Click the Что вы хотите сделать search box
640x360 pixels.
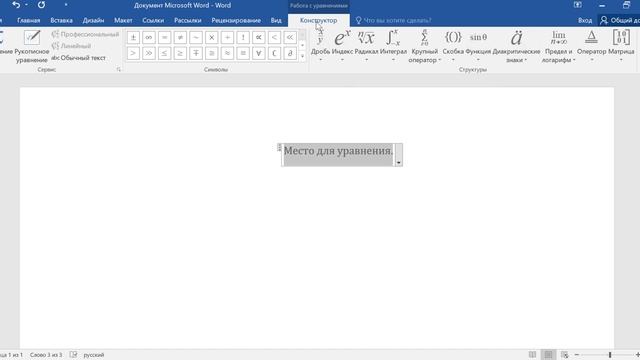393,20
